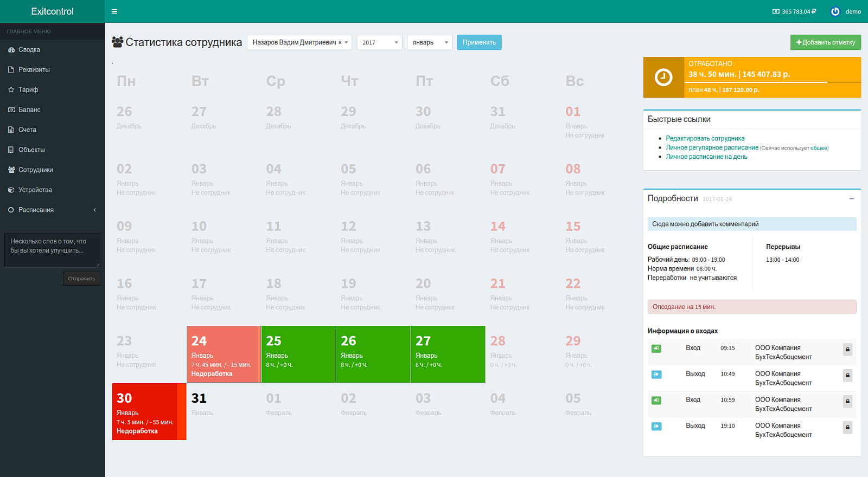Click the balance money icon in header
Viewport: 868px width, 477px height.
pos(776,11)
